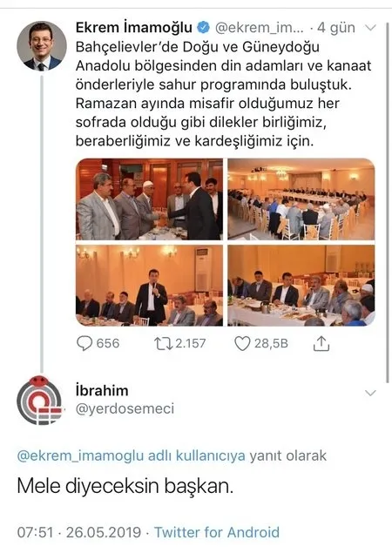
Task: Like the tweet with the heart icon
Action: [242, 343]
